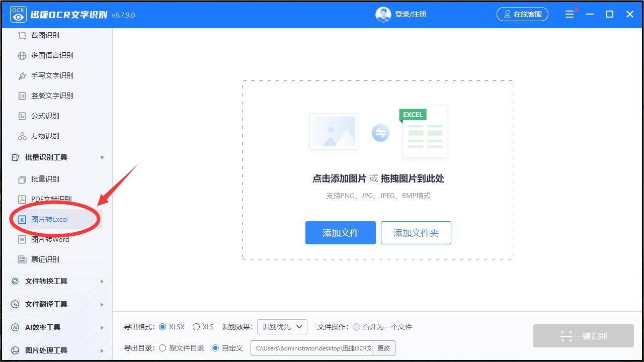This screenshot has height=362, width=644.
Task: Select XLS export format
Action: (196, 327)
